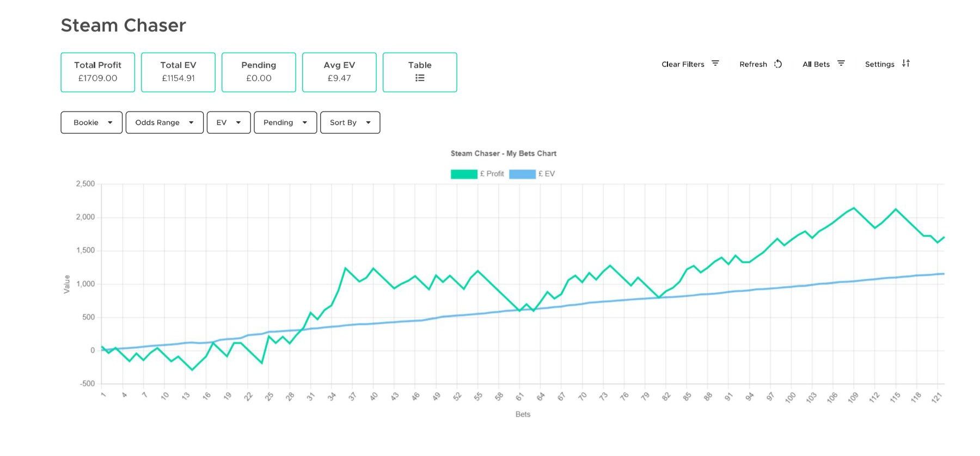Click the x-axis tick label 121
Screen dimensions: 980x456
[936, 398]
